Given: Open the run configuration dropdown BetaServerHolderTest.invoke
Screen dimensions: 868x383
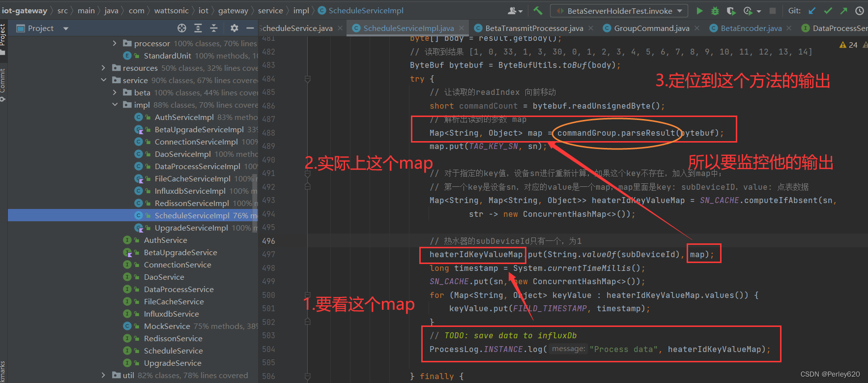Looking at the screenshot, I should pos(619,11).
